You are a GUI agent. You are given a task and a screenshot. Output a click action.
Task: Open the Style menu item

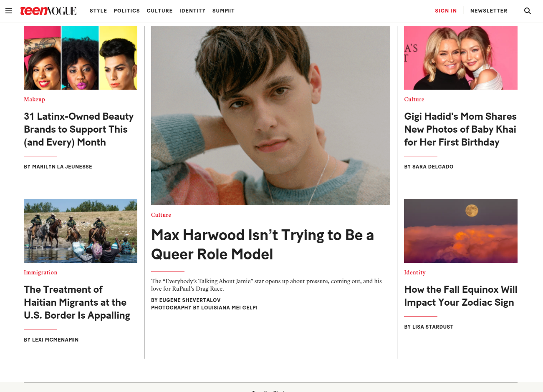point(98,11)
